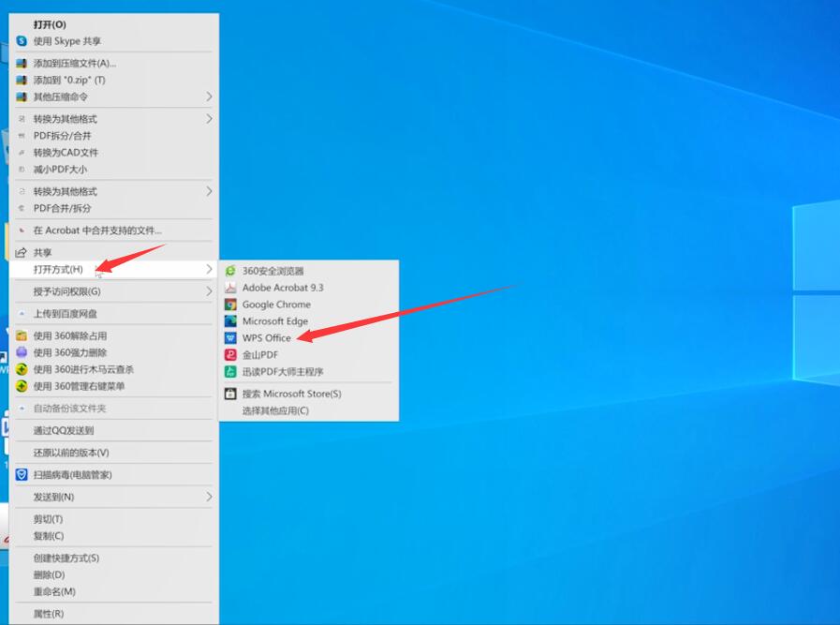Choose 迅读PDF大师主程序 entry

(283, 371)
